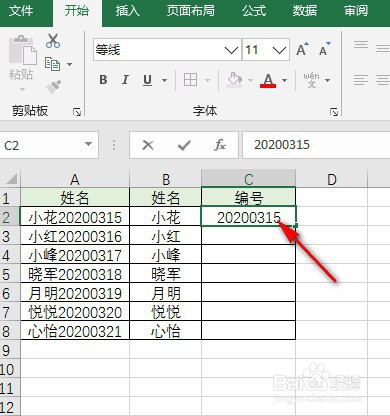The width and height of the screenshot is (390, 416).
Task: Select cell containing 月明20200319
Action: coord(75,293)
